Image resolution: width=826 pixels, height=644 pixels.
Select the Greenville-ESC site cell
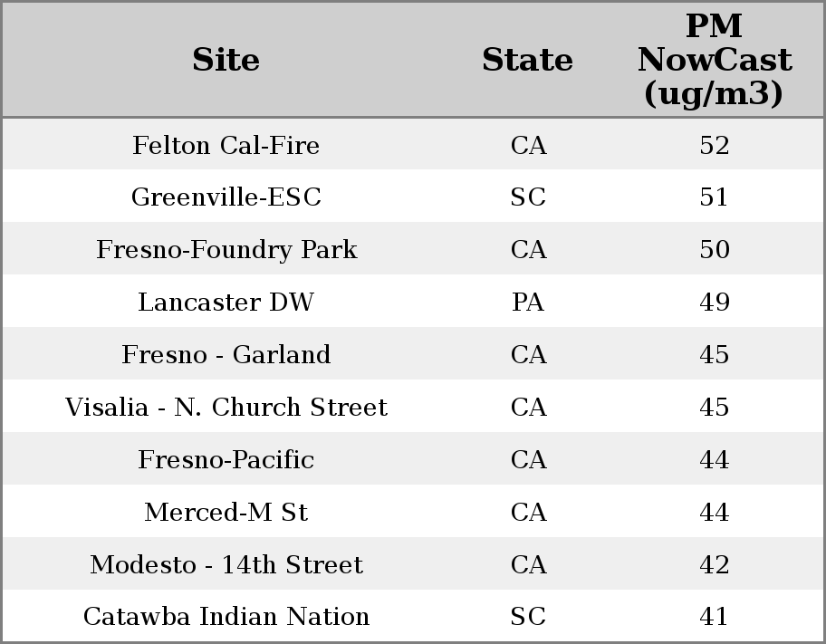click(226, 197)
